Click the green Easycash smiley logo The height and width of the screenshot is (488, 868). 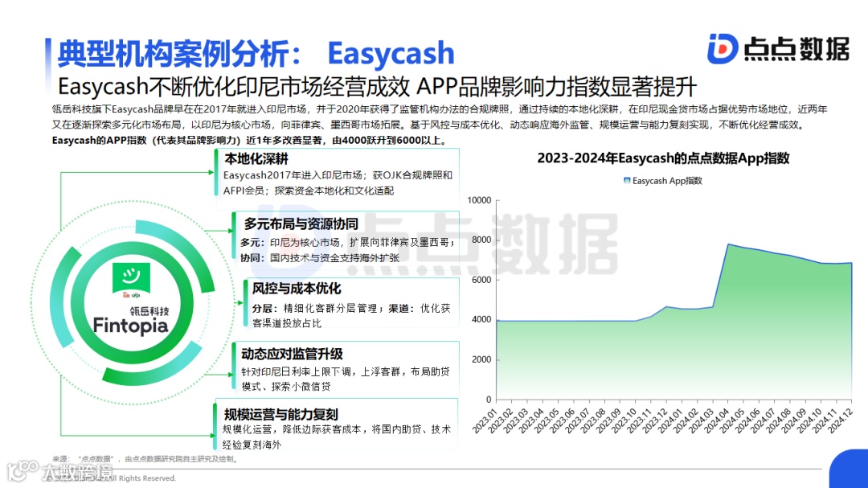coord(131,277)
